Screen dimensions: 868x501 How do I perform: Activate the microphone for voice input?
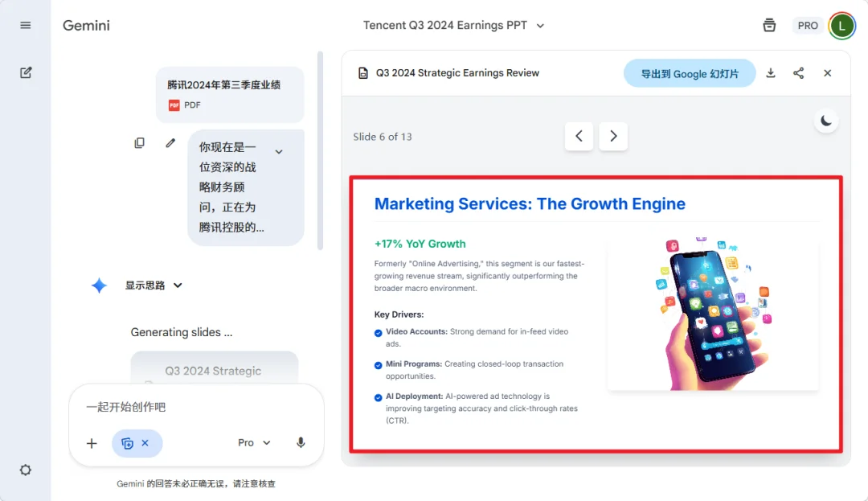(x=301, y=442)
